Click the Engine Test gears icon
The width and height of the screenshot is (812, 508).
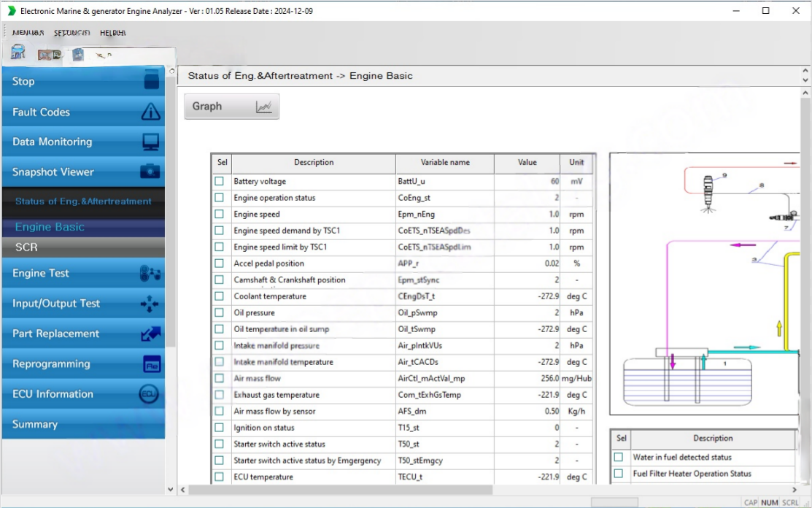point(150,274)
